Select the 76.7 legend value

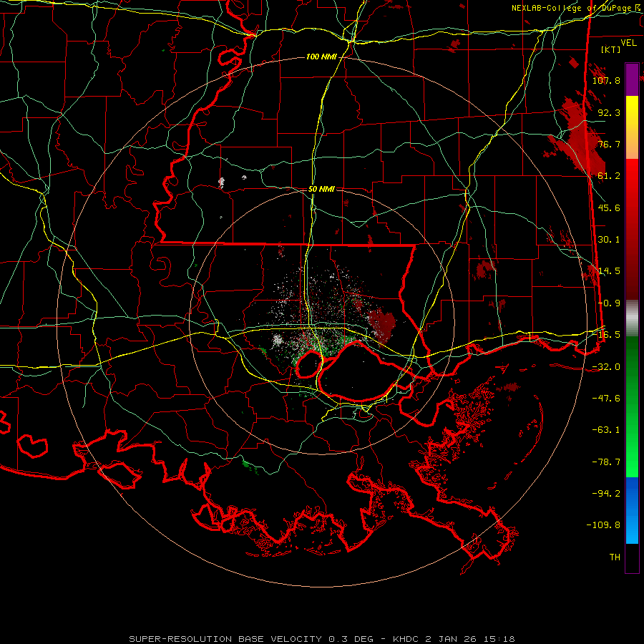click(x=609, y=144)
